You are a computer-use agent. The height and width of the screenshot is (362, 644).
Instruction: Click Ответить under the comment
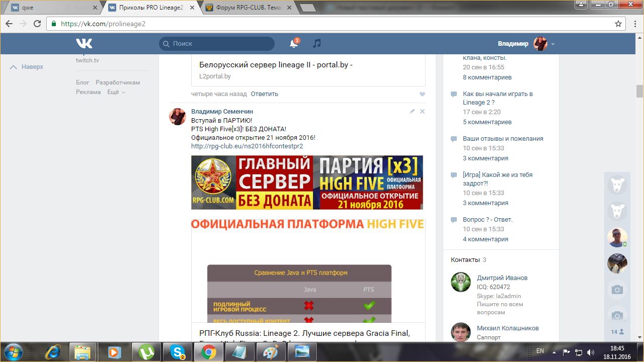(x=264, y=94)
